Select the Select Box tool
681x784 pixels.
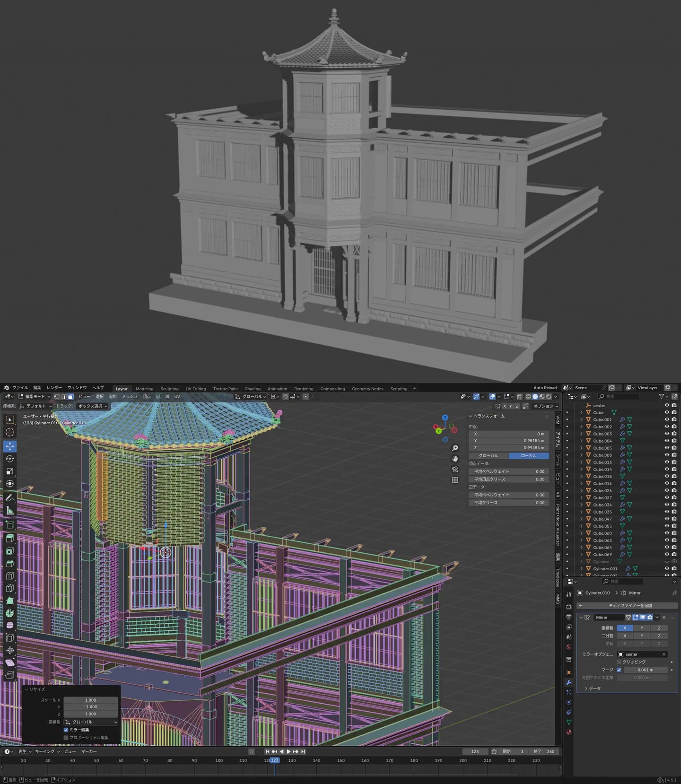[x=10, y=420]
